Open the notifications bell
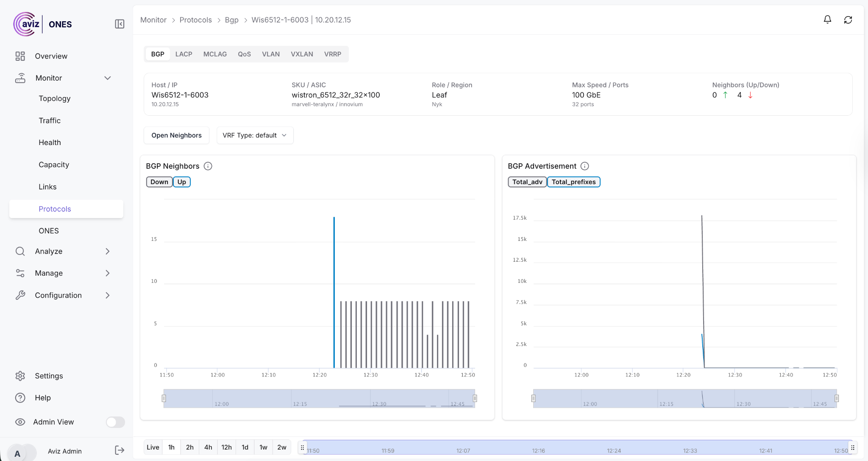This screenshot has width=868, height=461. pyautogui.click(x=827, y=20)
